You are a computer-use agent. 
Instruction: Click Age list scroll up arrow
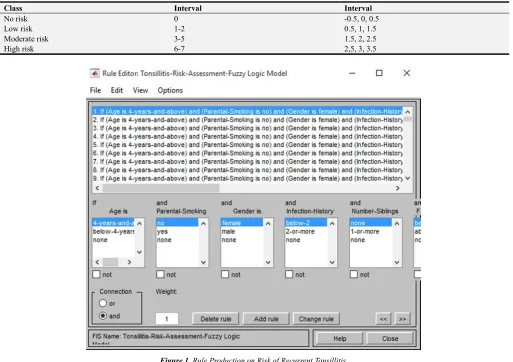pyautogui.click(x=140, y=223)
